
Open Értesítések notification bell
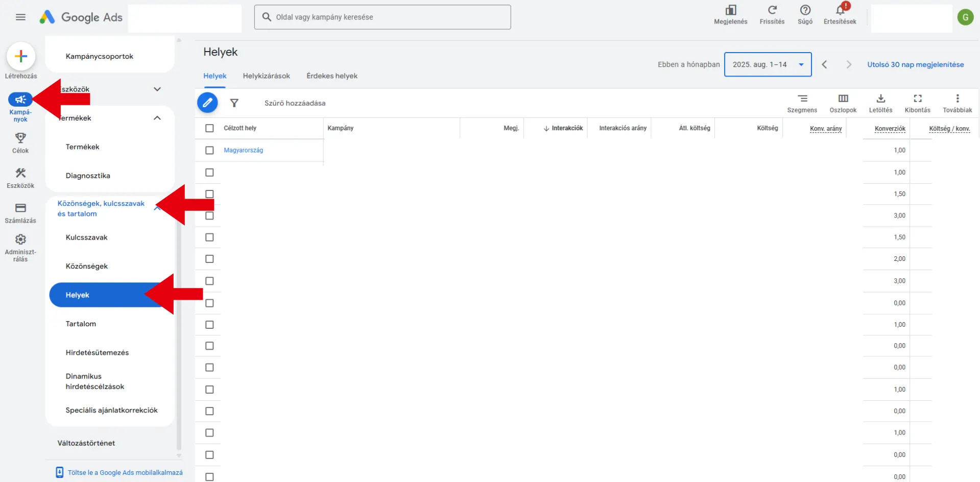click(x=840, y=11)
